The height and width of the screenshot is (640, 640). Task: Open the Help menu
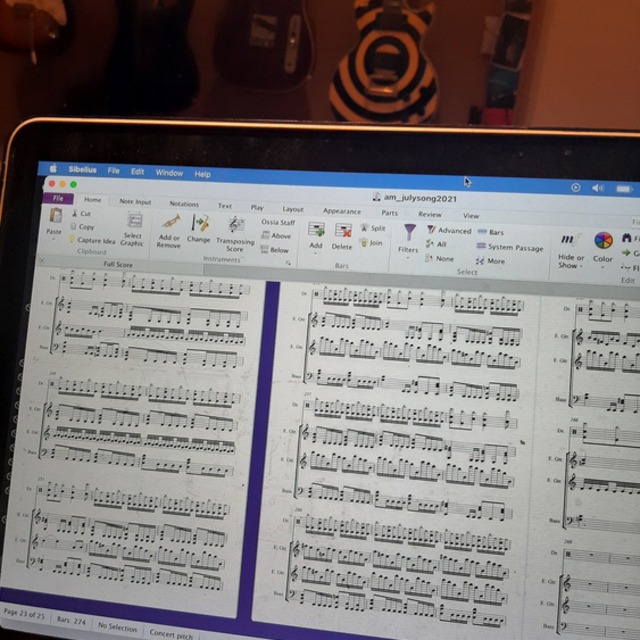(202, 174)
